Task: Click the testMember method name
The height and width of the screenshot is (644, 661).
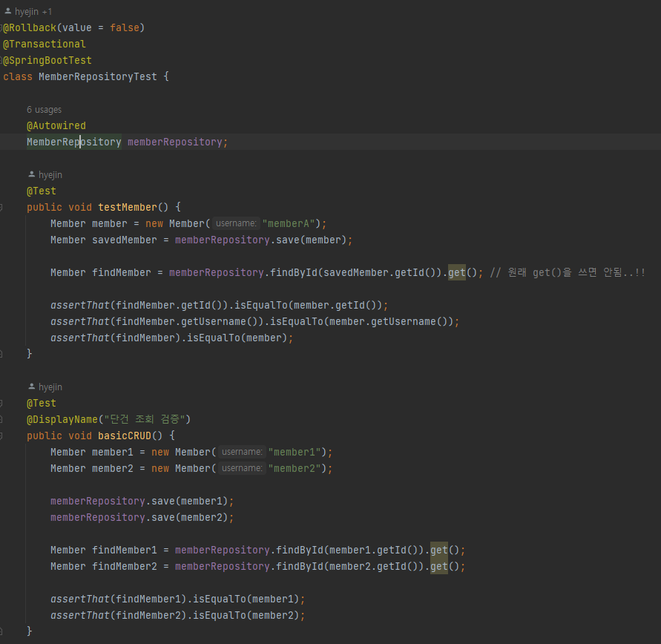Action: pyautogui.click(x=128, y=207)
